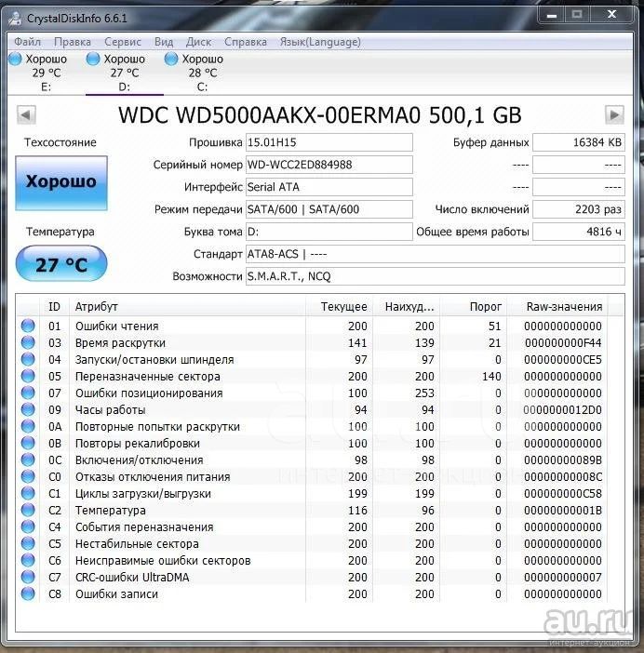Click the serial number field WD-WCC2ED884988
644x653 pixels.
tap(329, 165)
